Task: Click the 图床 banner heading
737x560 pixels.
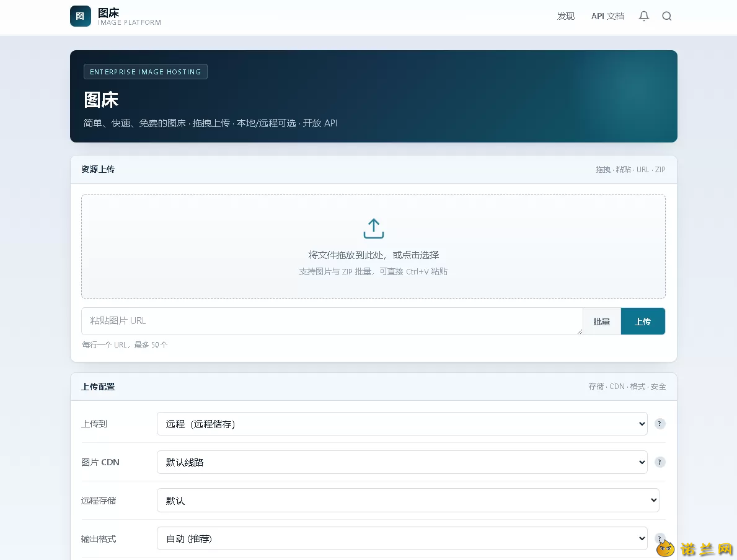Action: click(101, 100)
